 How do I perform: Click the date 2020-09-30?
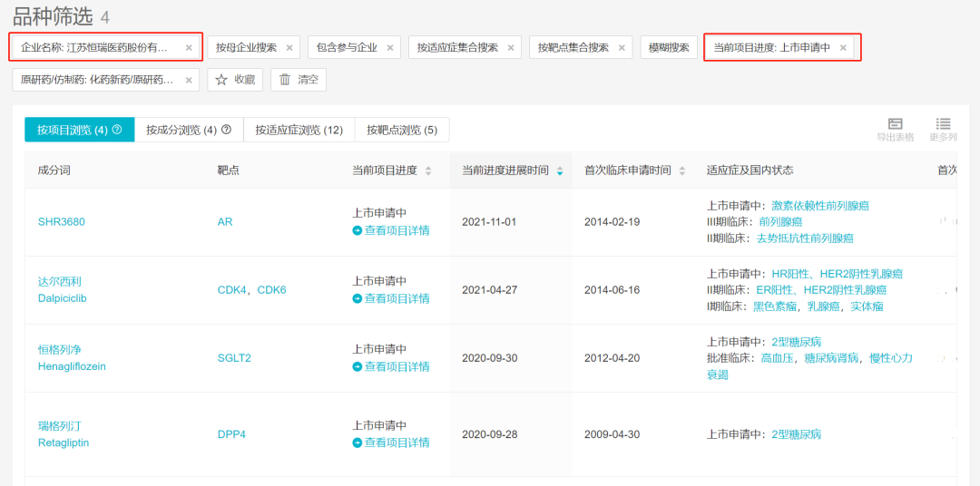click(x=489, y=358)
